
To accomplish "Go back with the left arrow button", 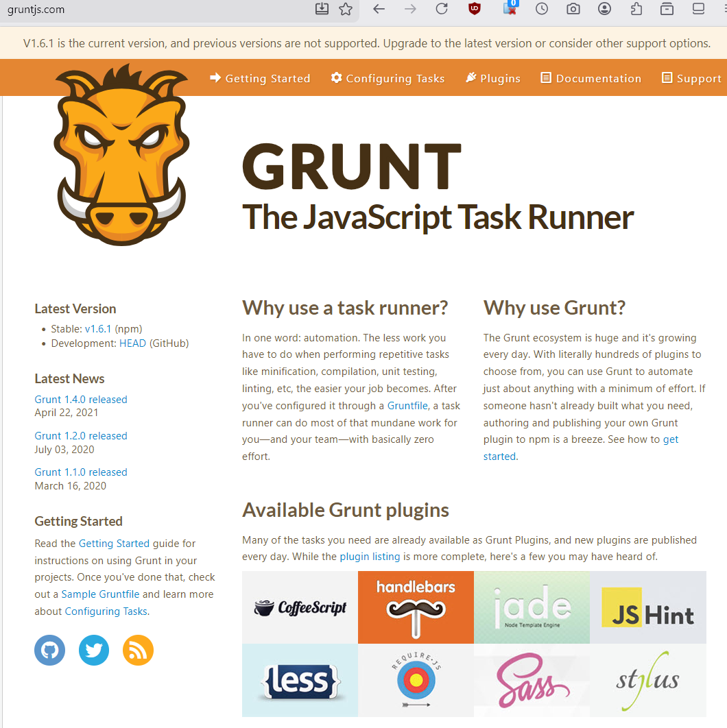I will (379, 9).
